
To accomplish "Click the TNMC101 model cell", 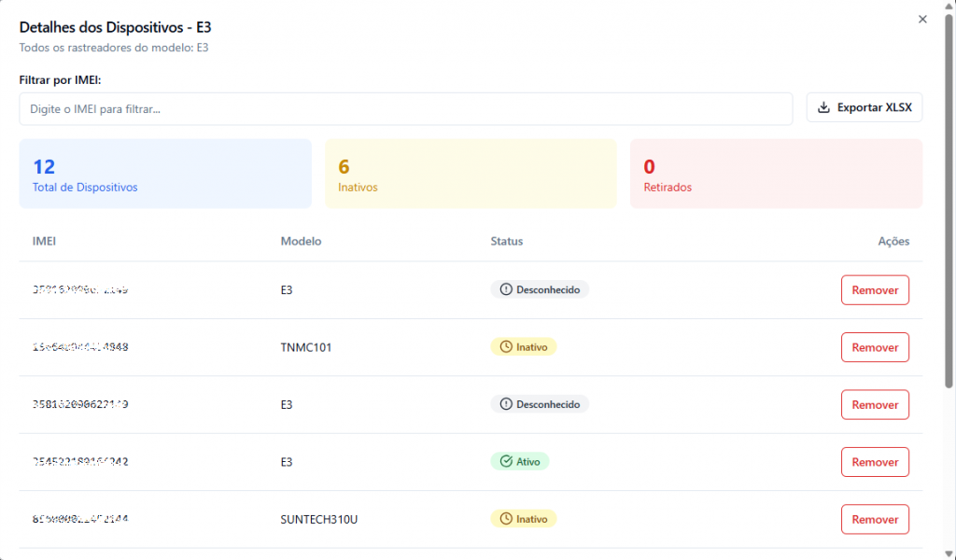I will 306,347.
